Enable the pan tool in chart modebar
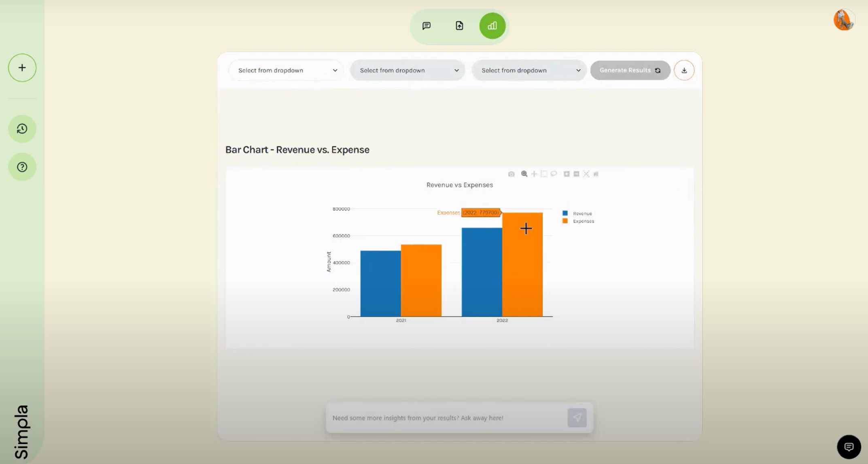The height and width of the screenshot is (464, 868). click(534, 174)
